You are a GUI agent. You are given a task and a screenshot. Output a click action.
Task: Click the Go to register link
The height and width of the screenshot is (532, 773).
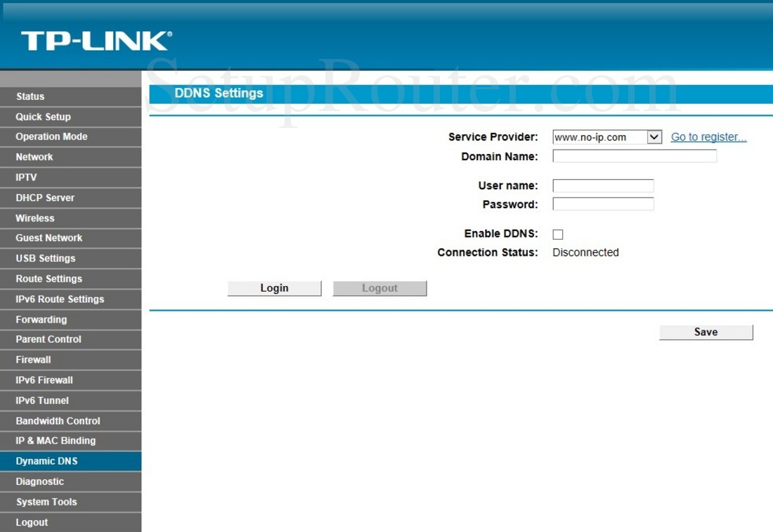(x=708, y=137)
